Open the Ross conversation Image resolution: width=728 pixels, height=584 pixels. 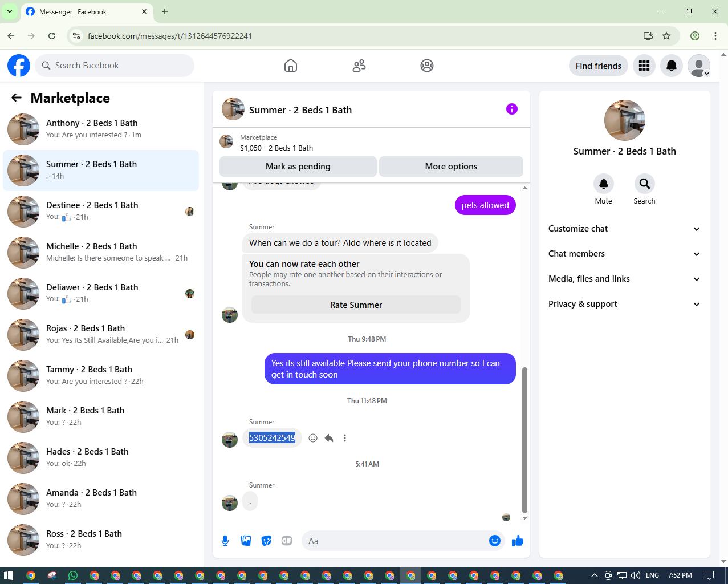click(101, 540)
